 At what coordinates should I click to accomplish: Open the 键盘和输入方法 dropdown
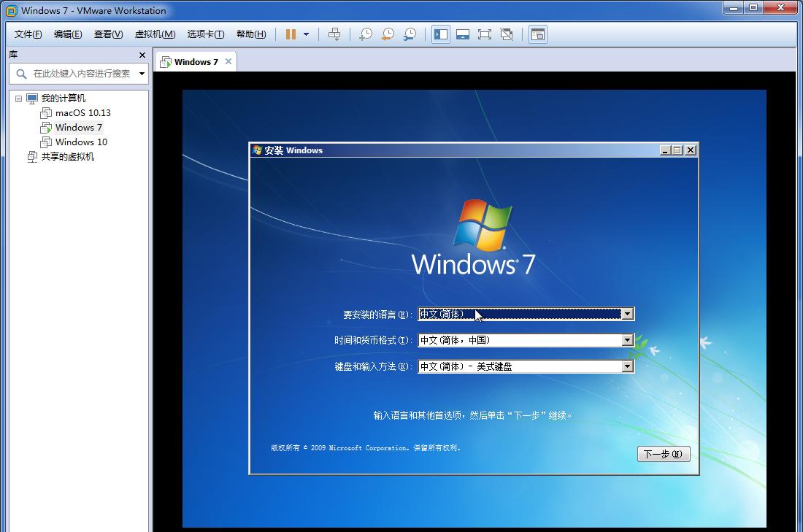(x=627, y=366)
